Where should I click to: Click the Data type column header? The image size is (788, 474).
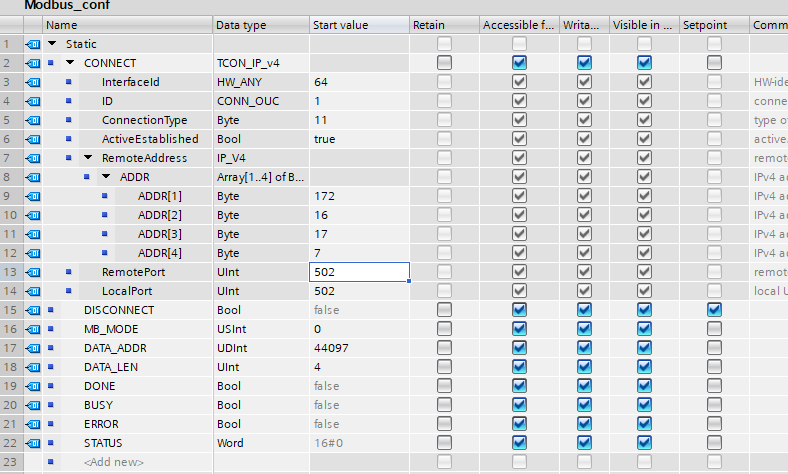tap(261, 25)
